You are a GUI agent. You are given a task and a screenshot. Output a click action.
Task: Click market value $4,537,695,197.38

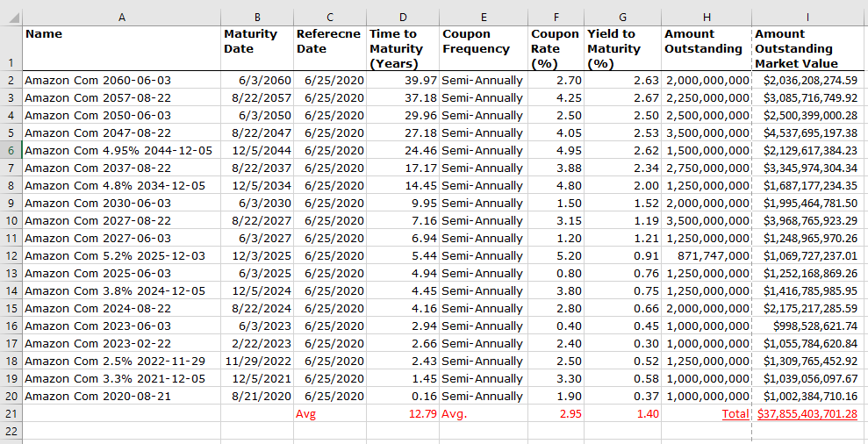pyautogui.click(x=807, y=132)
